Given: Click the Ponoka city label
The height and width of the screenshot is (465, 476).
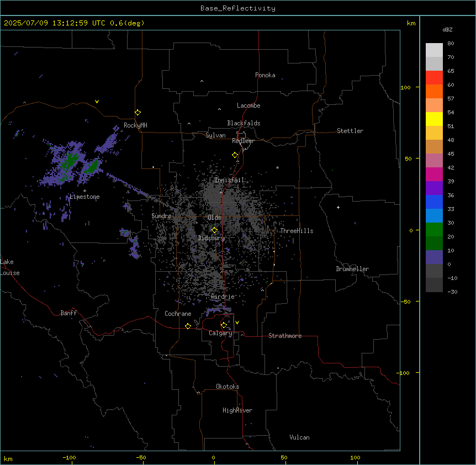Looking at the screenshot, I should [265, 75].
